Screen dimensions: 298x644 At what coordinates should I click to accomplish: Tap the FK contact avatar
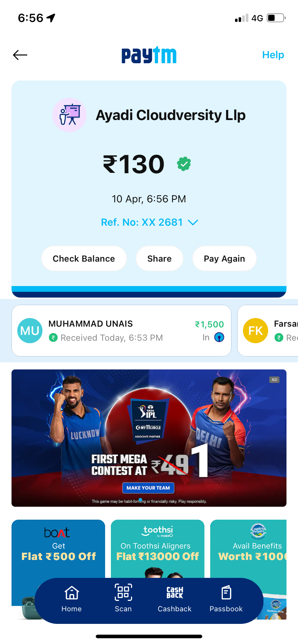[x=256, y=331]
